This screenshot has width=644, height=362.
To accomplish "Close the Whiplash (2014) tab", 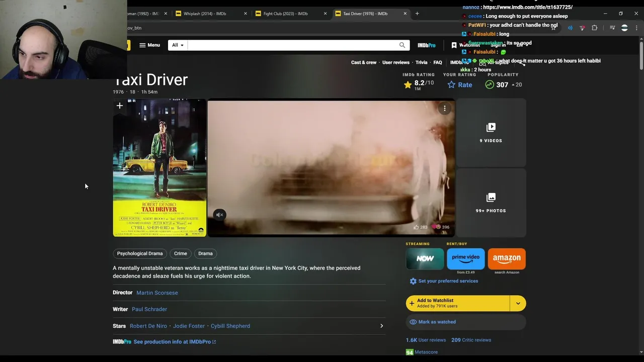I will 246,14.
